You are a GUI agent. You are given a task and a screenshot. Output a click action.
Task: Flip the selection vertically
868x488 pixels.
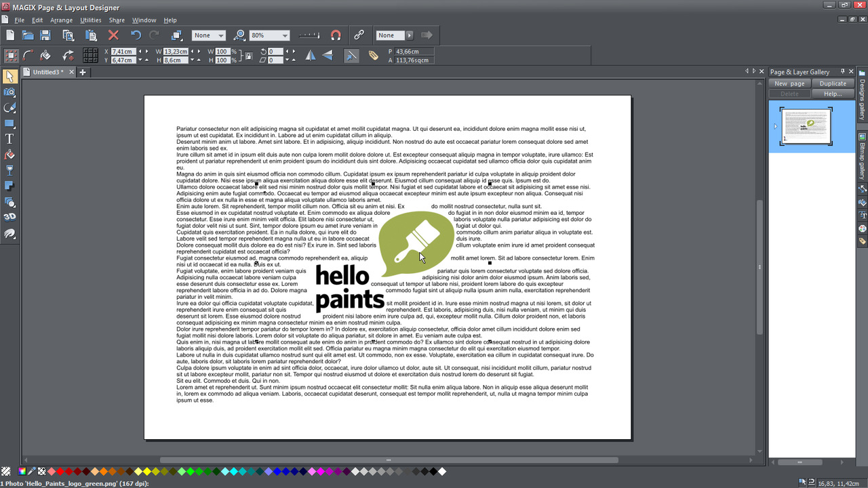[328, 56]
